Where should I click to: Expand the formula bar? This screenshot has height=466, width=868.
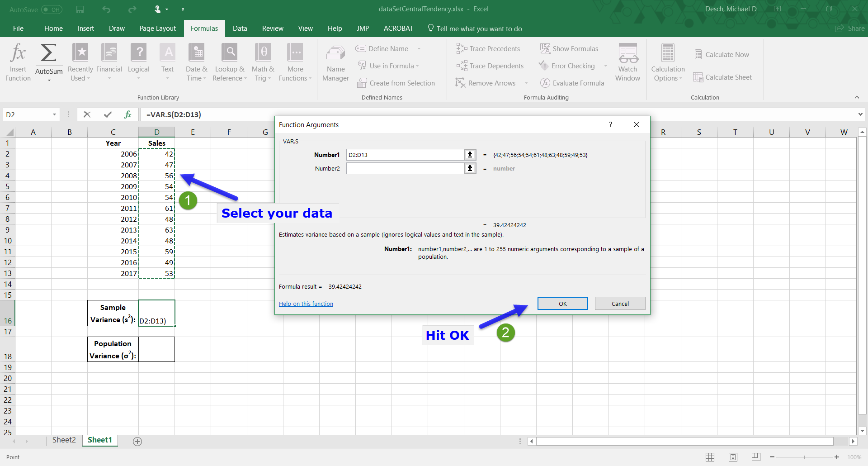click(860, 115)
